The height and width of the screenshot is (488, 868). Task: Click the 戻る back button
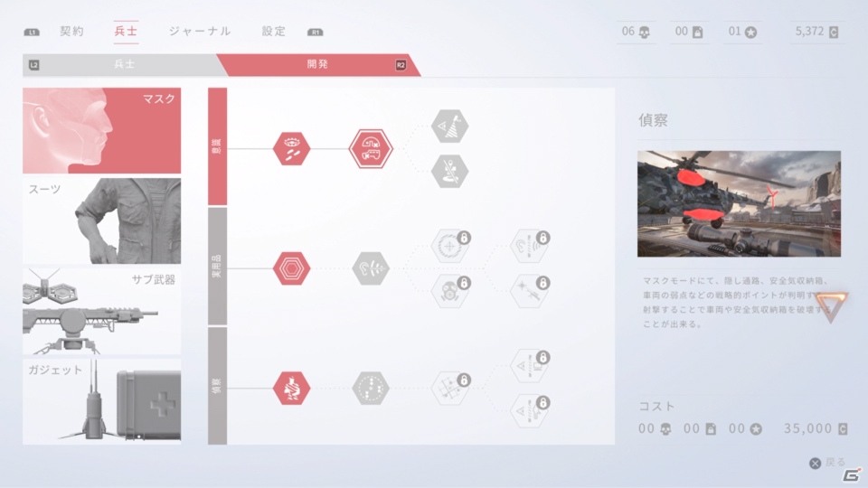tap(828, 463)
